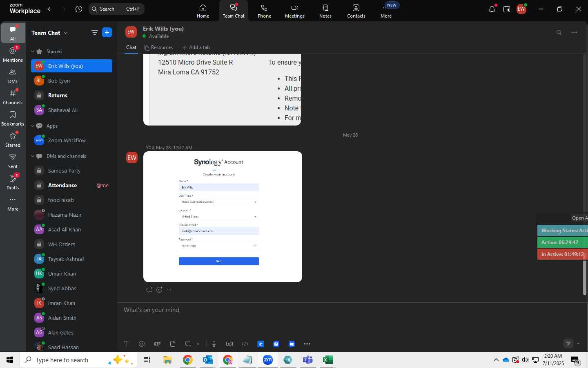The height and width of the screenshot is (368, 588).
Task: Open the Zoom Workflow app
Action: [71, 140]
